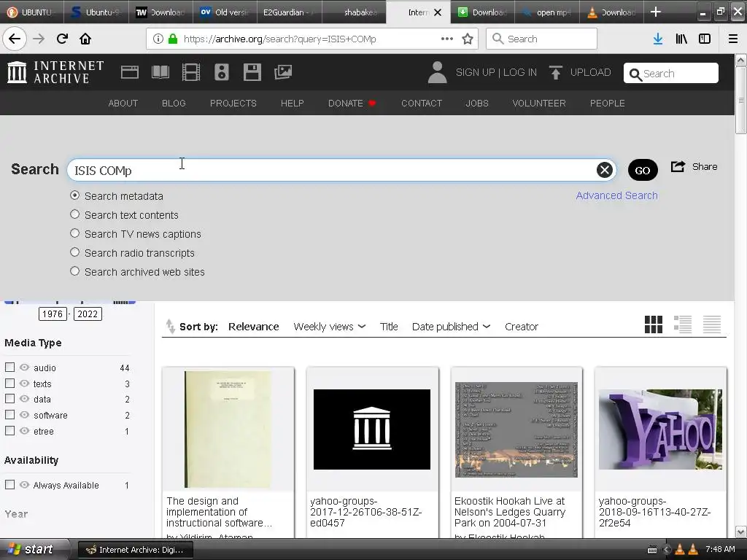Check the texts media type checkbox

[9, 383]
